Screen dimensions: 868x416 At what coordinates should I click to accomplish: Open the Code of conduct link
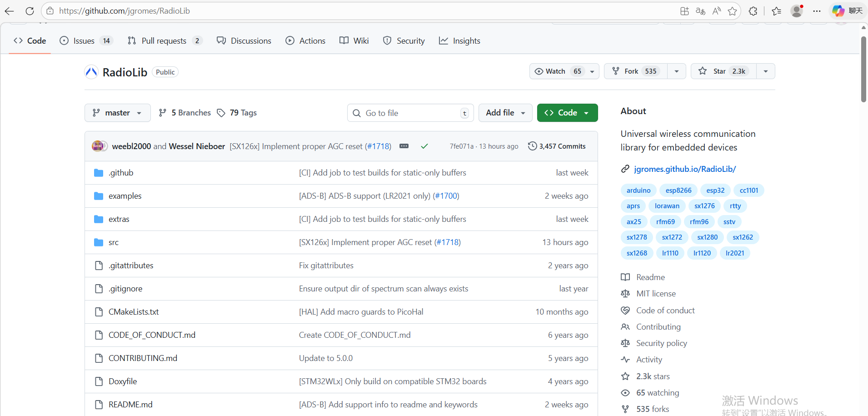coord(665,311)
